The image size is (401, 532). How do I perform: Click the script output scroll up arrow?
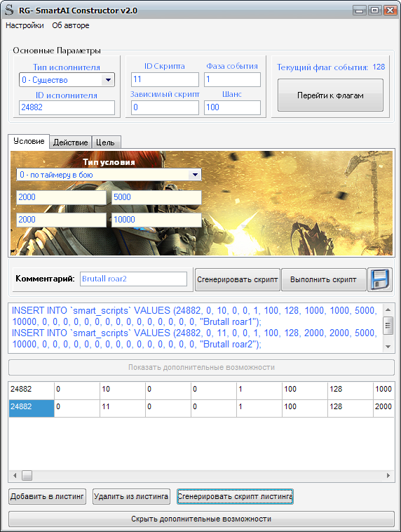click(388, 310)
